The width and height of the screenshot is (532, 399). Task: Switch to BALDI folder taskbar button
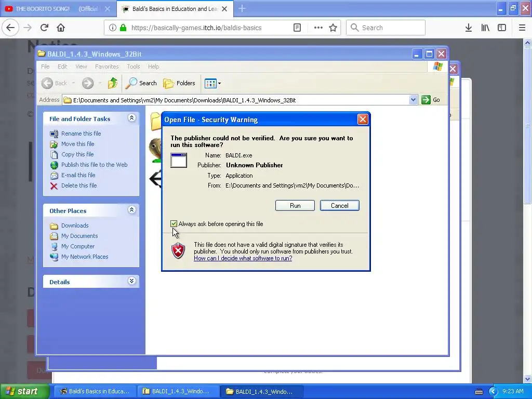pyautogui.click(x=262, y=391)
